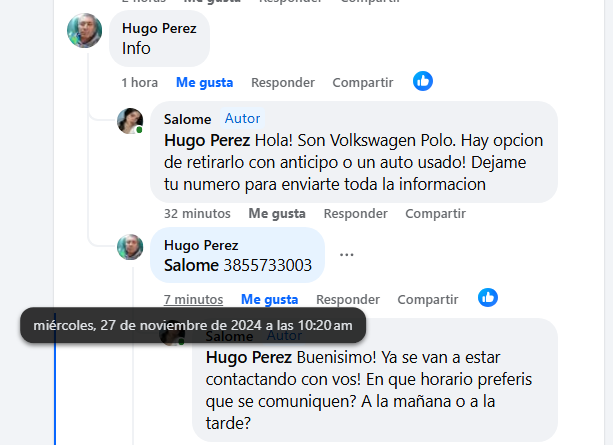Toggle Me gusta on Salome's Volkswagen Polo reply
This screenshot has height=445, width=613.
[x=277, y=214]
